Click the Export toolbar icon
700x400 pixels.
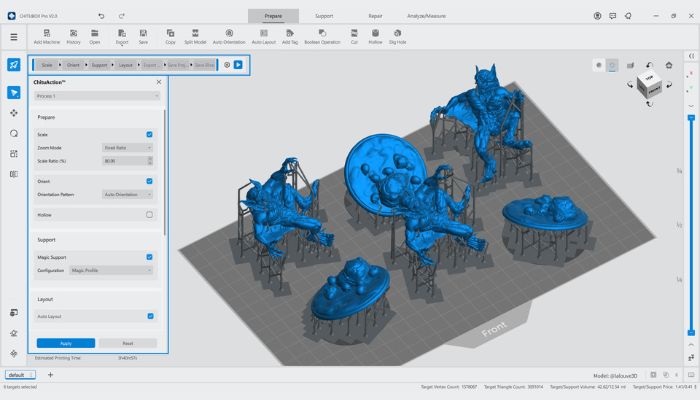tap(122, 37)
